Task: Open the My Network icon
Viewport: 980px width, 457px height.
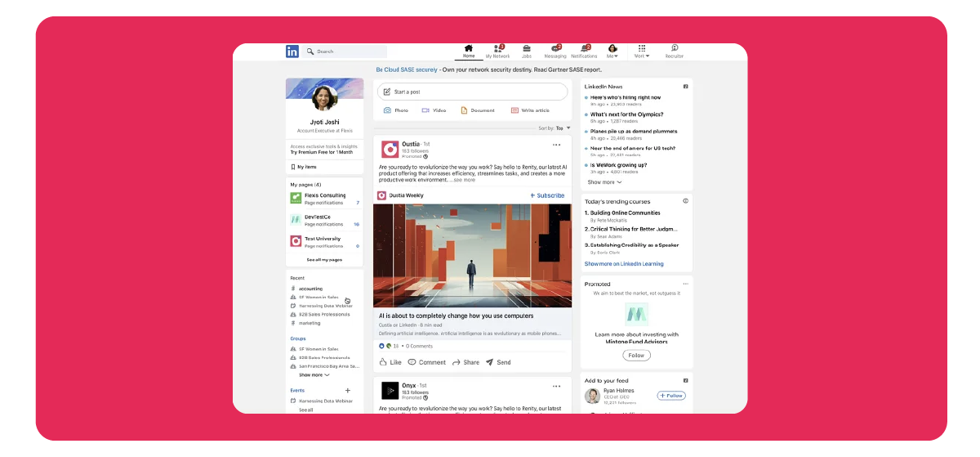Action: (x=497, y=48)
